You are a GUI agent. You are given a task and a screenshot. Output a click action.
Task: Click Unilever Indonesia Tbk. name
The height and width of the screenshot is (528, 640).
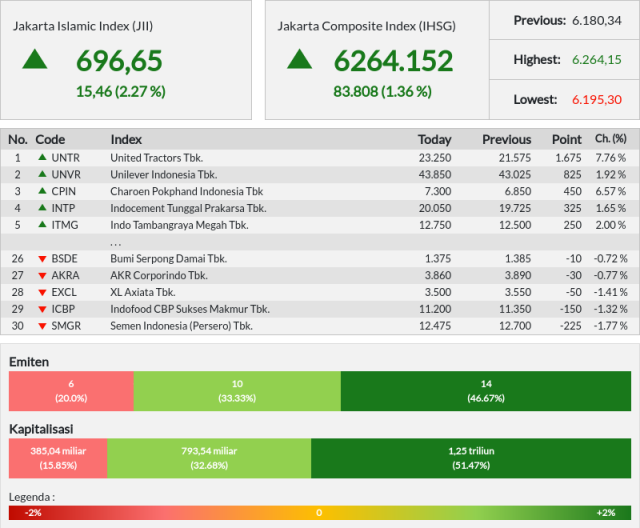tap(164, 175)
